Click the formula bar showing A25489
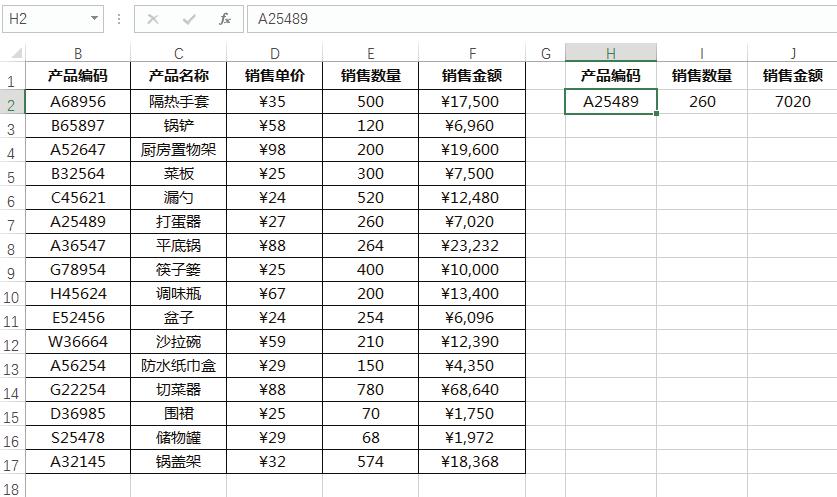 [x=542, y=19]
